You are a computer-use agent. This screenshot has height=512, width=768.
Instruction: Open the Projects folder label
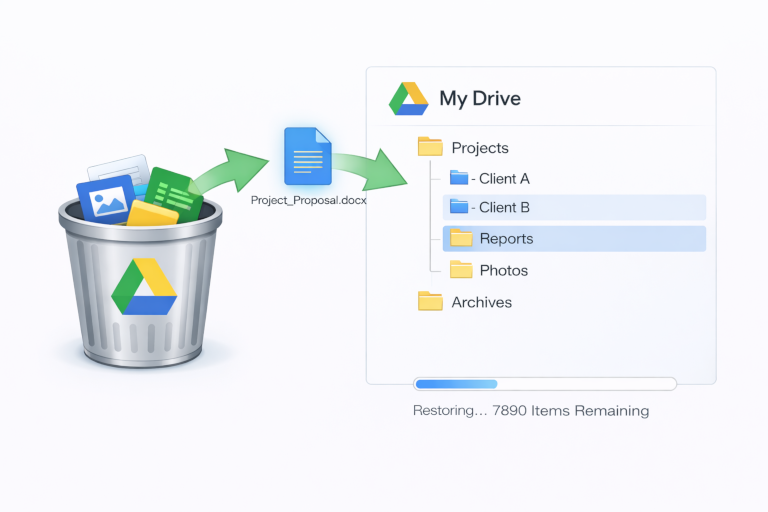click(x=480, y=148)
